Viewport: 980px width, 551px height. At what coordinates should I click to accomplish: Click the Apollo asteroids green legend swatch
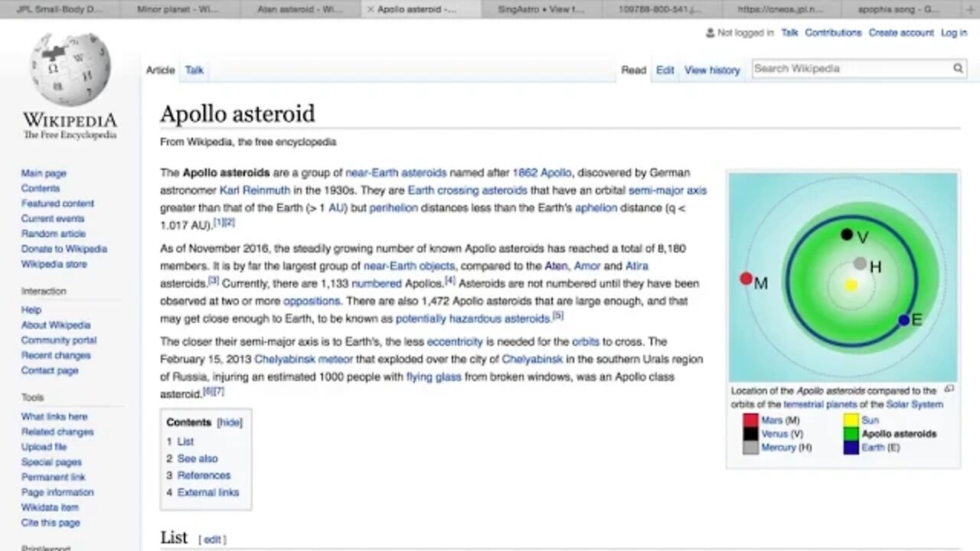[851, 434]
